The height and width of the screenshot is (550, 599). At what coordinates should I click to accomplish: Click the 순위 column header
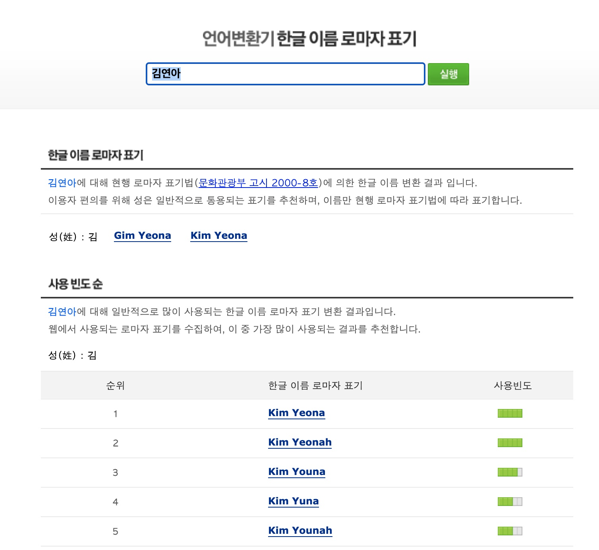[x=115, y=385]
